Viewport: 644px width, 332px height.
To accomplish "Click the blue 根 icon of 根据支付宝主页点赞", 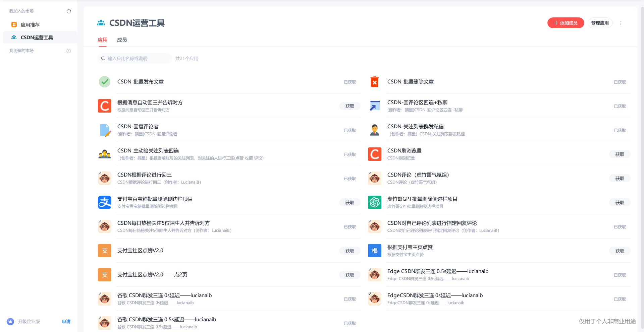I will pos(375,251).
